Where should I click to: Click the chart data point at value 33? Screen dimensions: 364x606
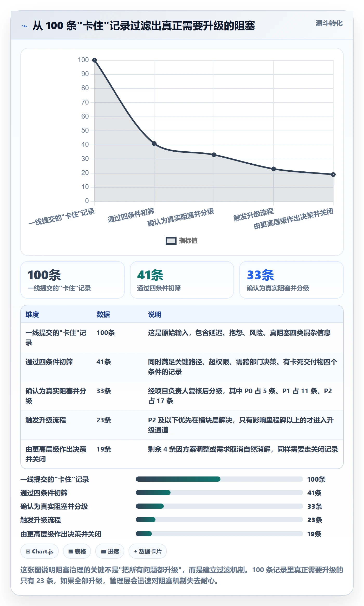pos(214,155)
